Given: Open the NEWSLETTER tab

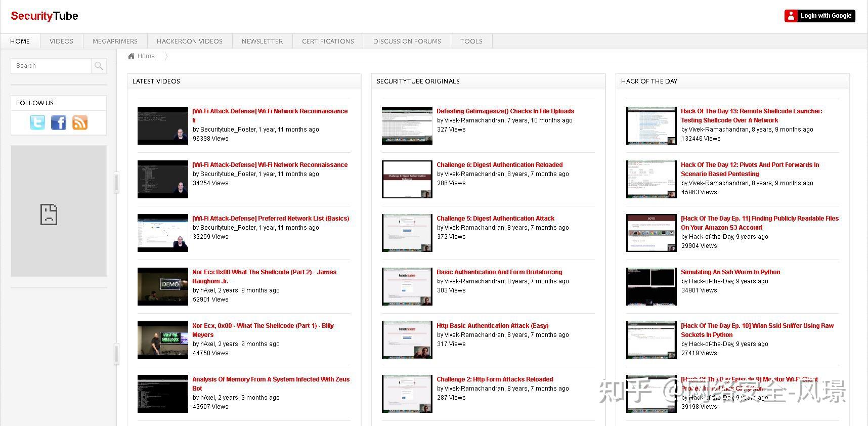Looking at the screenshot, I should click(262, 41).
